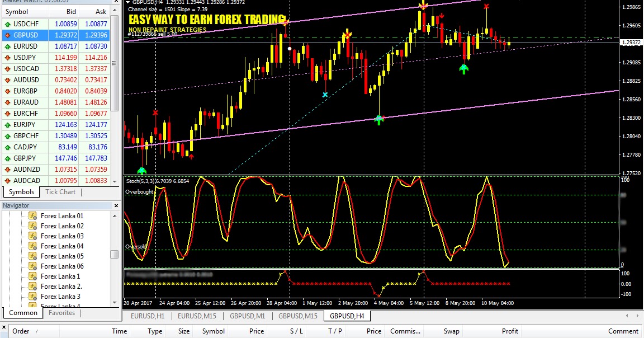Sort Market Watch by Ask column

pyautogui.click(x=94, y=12)
